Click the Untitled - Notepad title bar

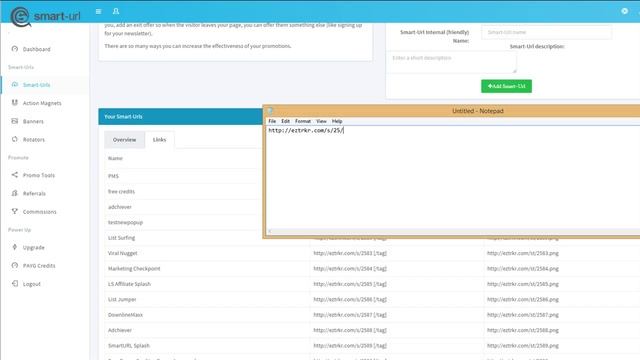click(478, 111)
